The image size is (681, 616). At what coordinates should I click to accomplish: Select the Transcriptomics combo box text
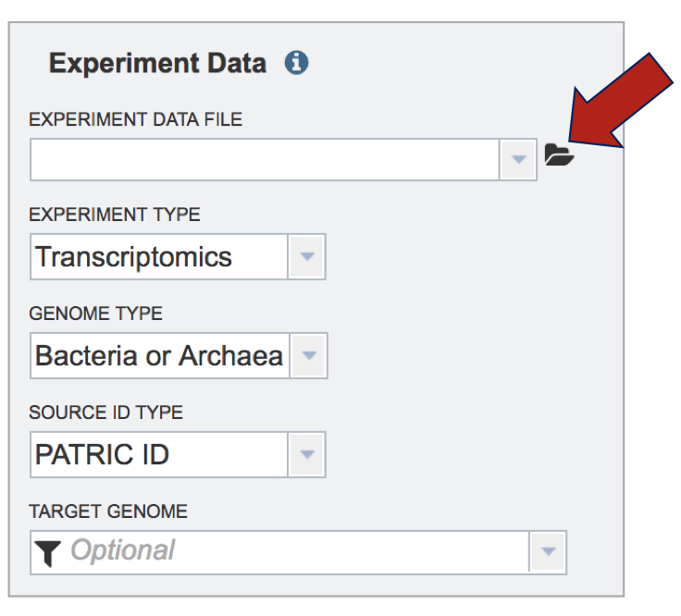tap(134, 257)
